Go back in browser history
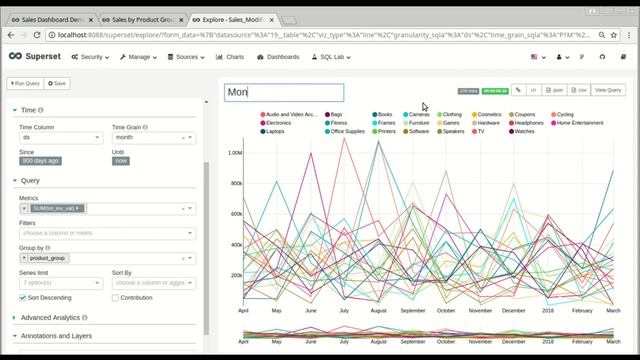The width and height of the screenshot is (640, 360). pyautogui.click(x=11, y=35)
